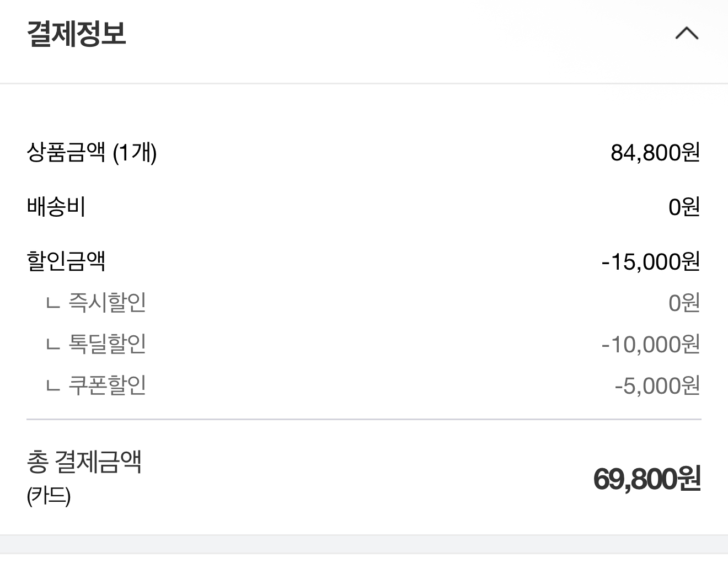Click the 84,800원 product amount
This screenshot has width=728, height=563.
[655, 152]
